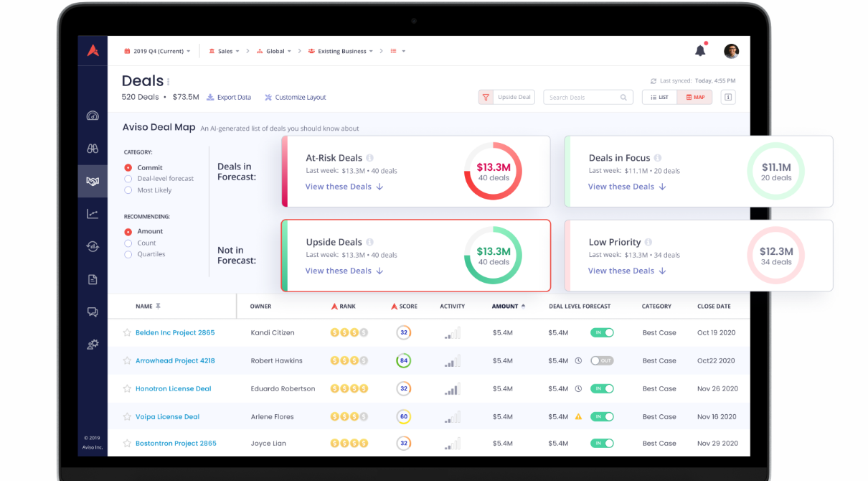Click the binoculars icon in sidebar

[93, 149]
